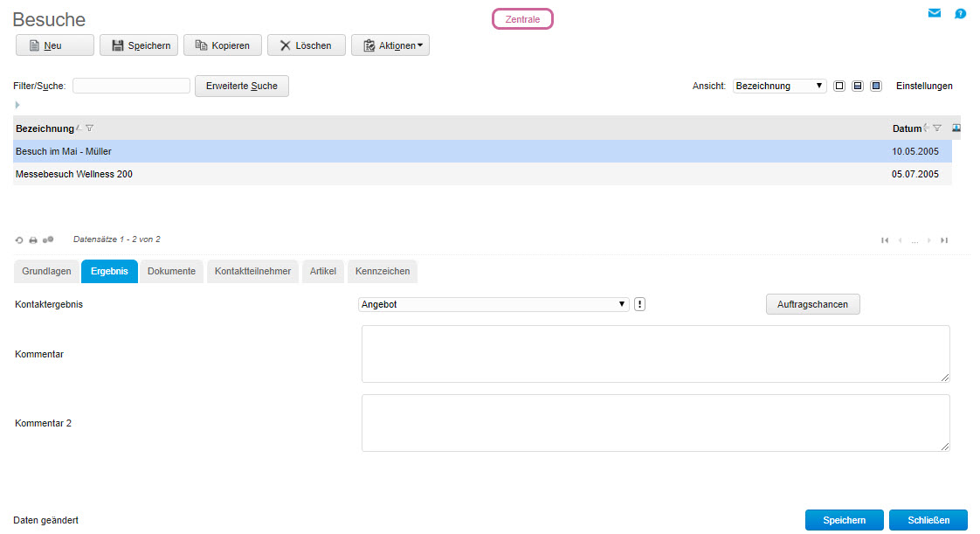Click the help speech bubble icon
The width and height of the screenshot is (980, 534).
pos(960,13)
